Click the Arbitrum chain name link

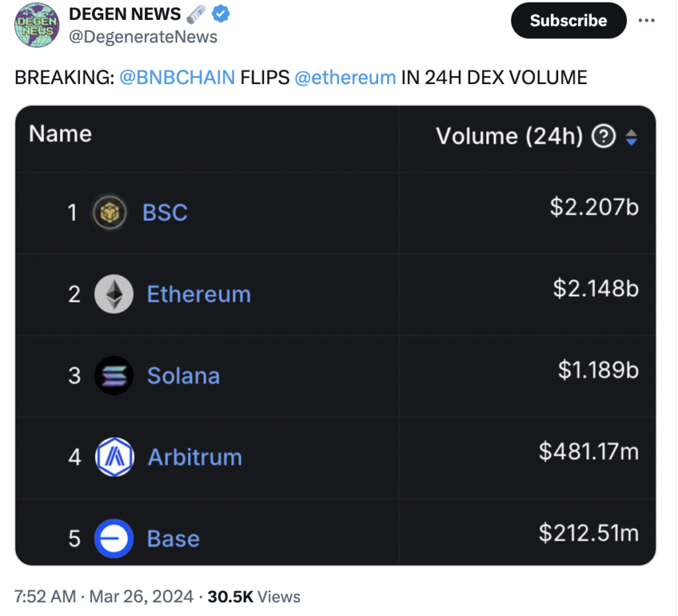click(195, 457)
